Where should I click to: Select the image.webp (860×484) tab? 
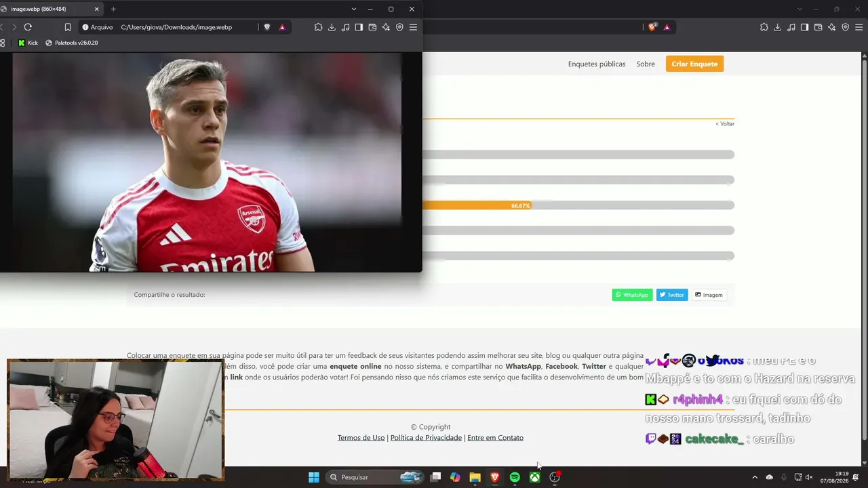[x=51, y=9]
